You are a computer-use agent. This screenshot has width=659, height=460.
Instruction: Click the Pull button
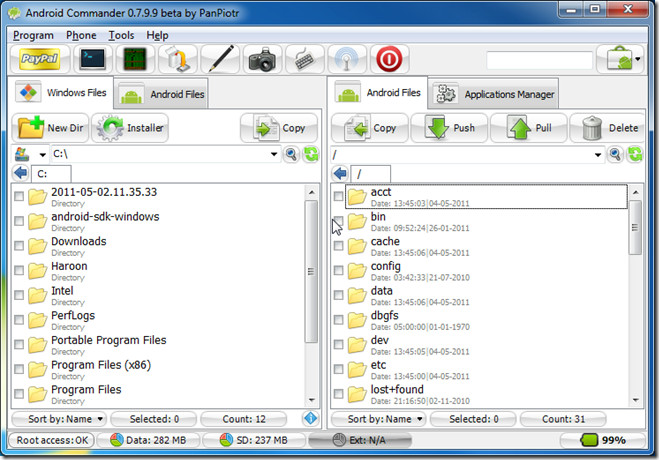coord(529,128)
